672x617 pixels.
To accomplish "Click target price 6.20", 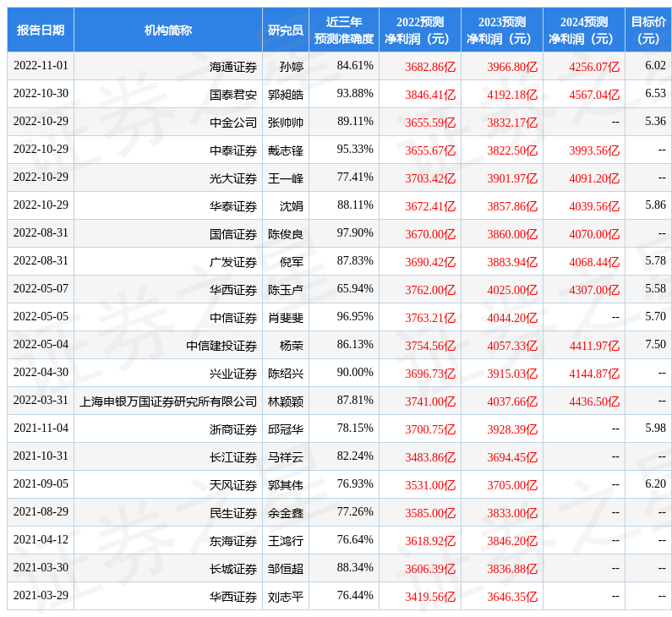I will click(655, 483).
